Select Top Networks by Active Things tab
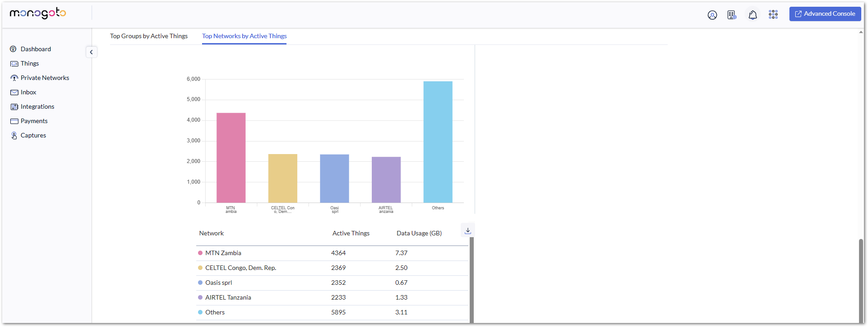 click(x=244, y=36)
